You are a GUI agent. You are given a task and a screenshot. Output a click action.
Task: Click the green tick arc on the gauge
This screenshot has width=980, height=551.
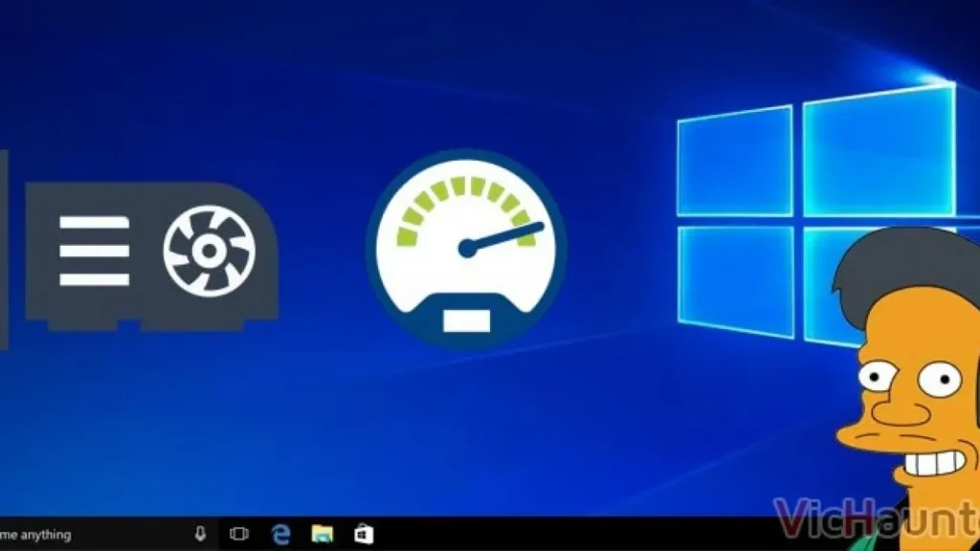(x=464, y=191)
